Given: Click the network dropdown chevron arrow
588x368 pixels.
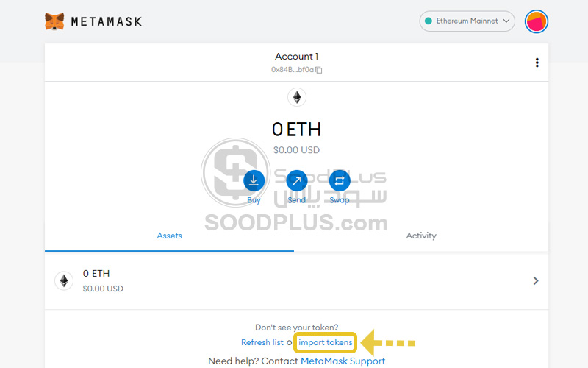Looking at the screenshot, I should tap(506, 21).
